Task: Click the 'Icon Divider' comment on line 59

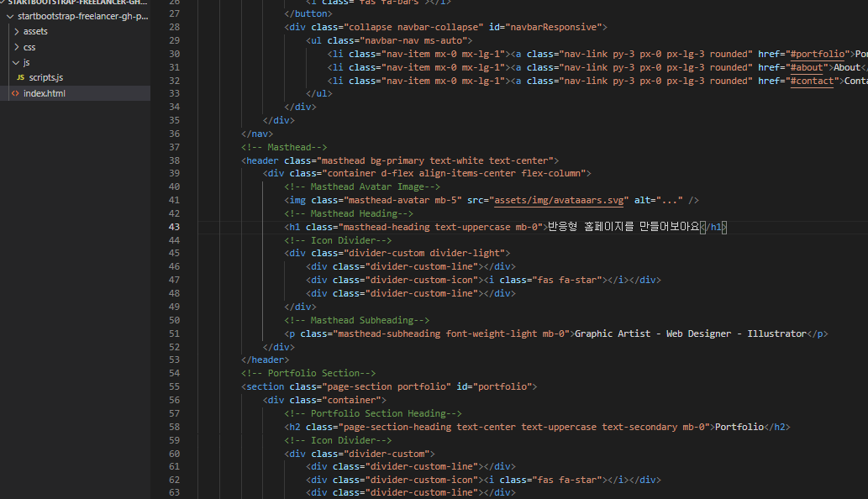Action: coord(338,441)
